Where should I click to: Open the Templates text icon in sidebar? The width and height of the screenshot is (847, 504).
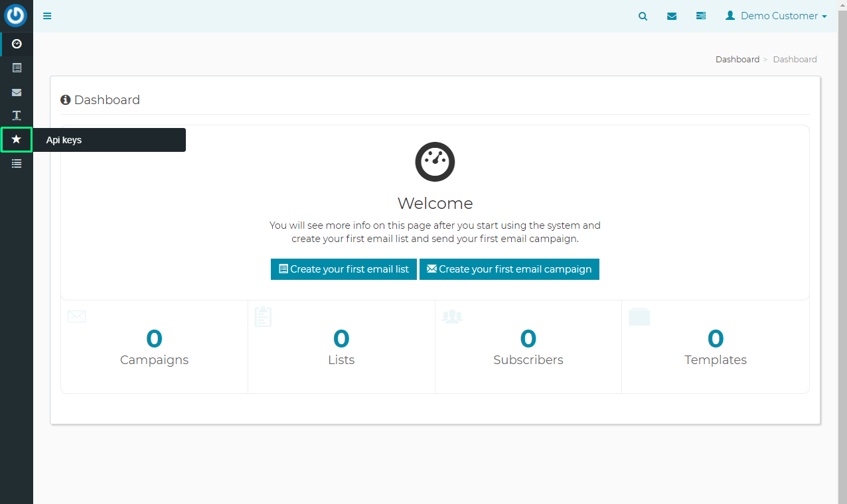click(17, 115)
